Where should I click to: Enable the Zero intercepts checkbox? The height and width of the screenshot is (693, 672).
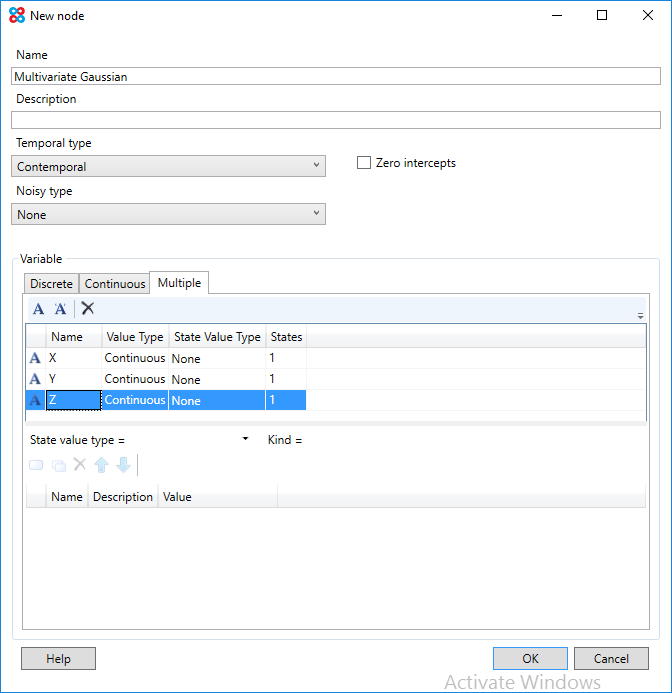(x=364, y=163)
